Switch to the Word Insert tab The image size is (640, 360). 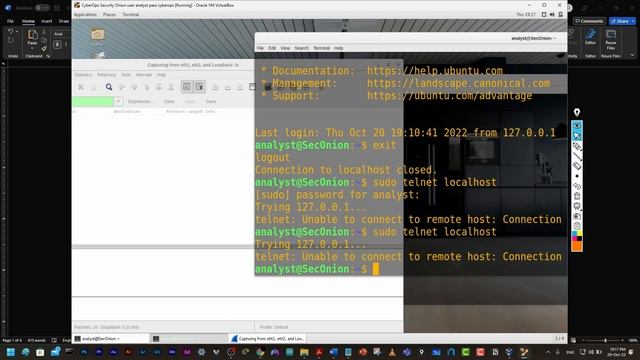pyautogui.click(x=47, y=21)
